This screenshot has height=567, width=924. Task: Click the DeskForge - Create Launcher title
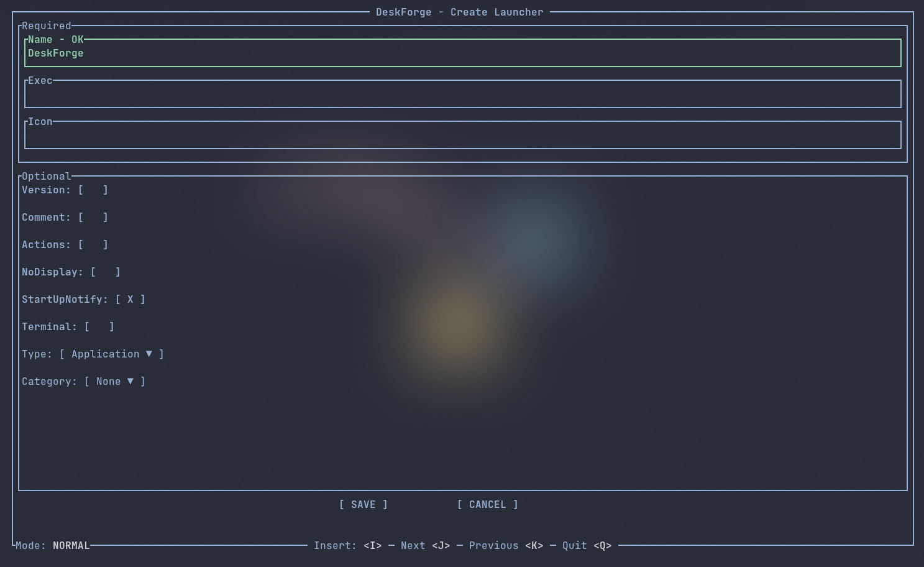460,12
